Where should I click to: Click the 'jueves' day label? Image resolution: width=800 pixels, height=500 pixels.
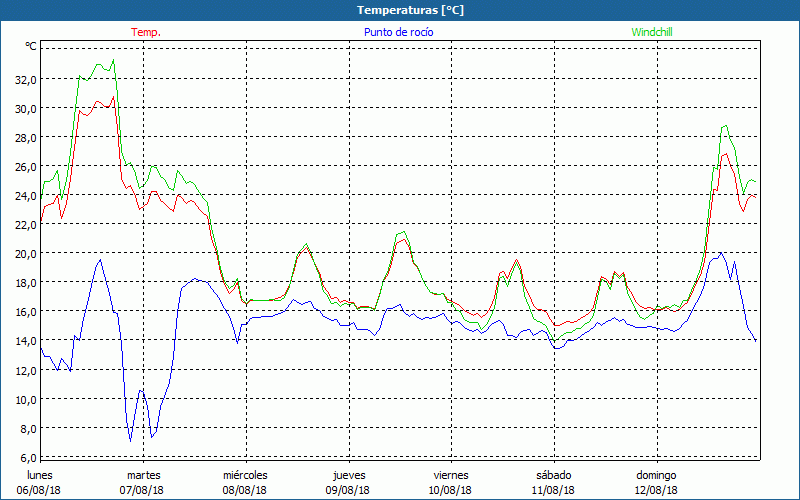(349, 475)
